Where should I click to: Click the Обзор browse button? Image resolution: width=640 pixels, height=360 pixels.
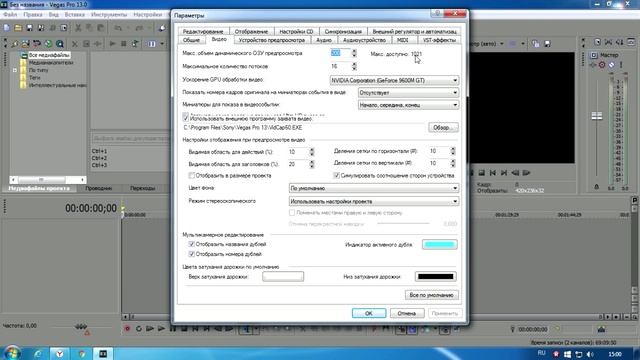pos(443,127)
